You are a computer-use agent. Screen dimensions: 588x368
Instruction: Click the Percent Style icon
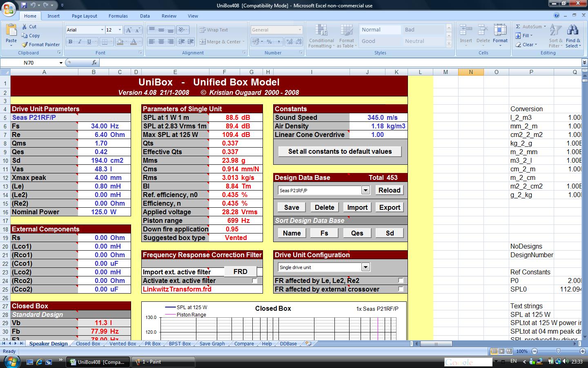click(269, 42)
